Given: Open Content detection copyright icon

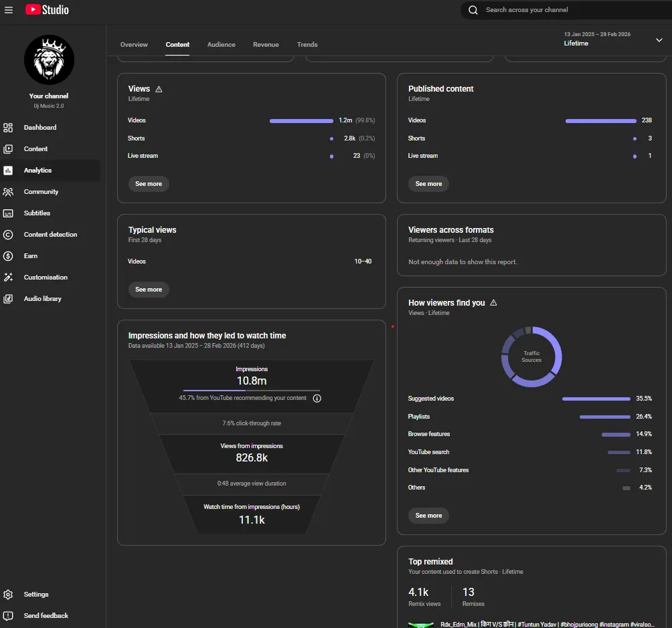Looking at the screenshot, I should [x=8, y=235].
